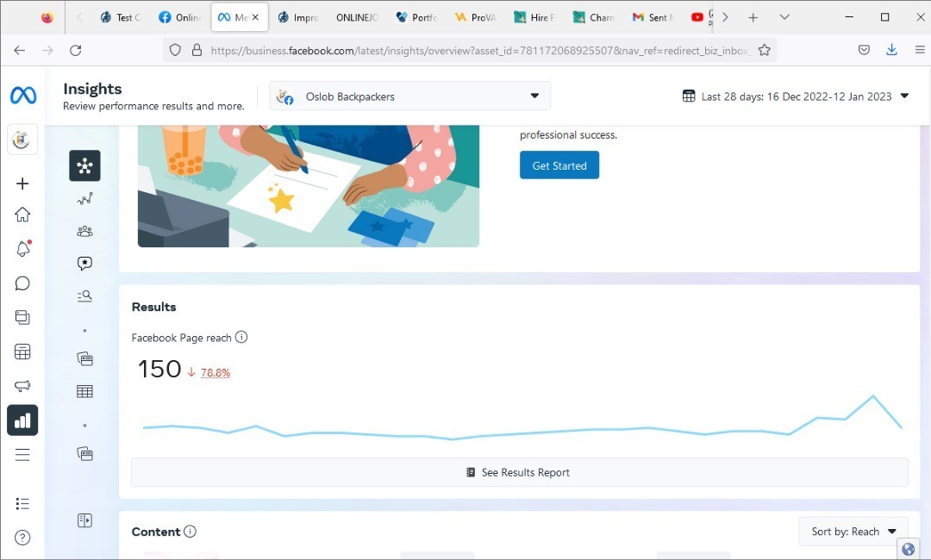931x560 pixels.
Task: Open Notifications bell icon
Action: coord(22,249)
